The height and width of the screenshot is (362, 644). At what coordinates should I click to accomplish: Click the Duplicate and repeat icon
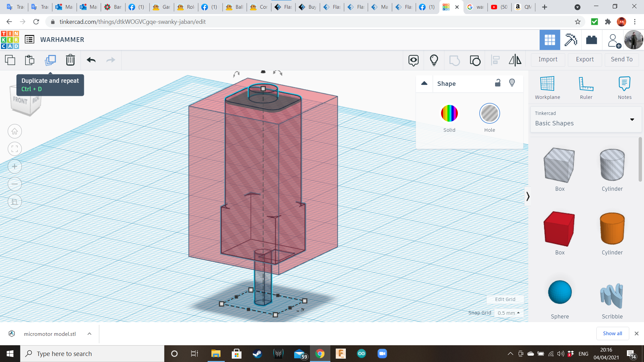point(50,60)
